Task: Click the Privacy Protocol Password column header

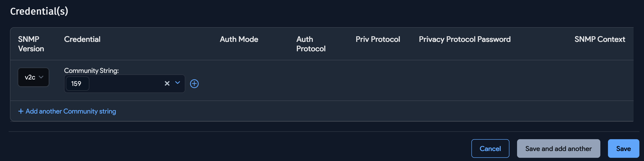Action: (x=464, y=39)
